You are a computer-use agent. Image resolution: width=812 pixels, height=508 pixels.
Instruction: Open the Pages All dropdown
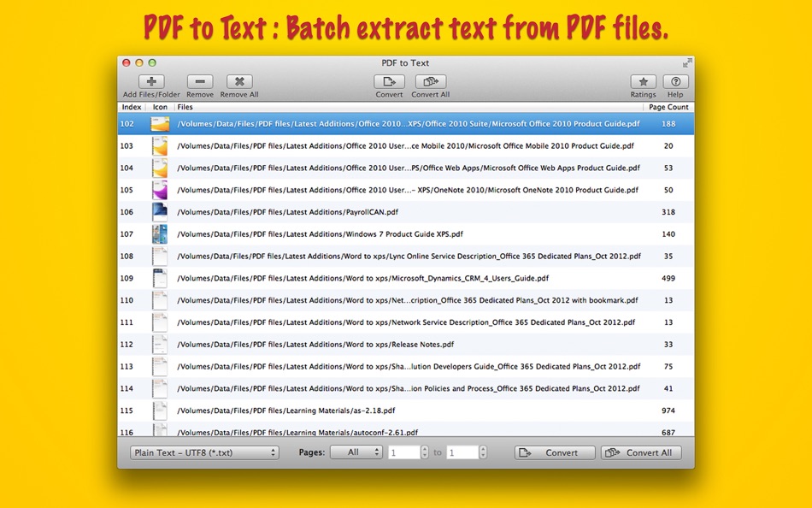click(x=356, y=452)
